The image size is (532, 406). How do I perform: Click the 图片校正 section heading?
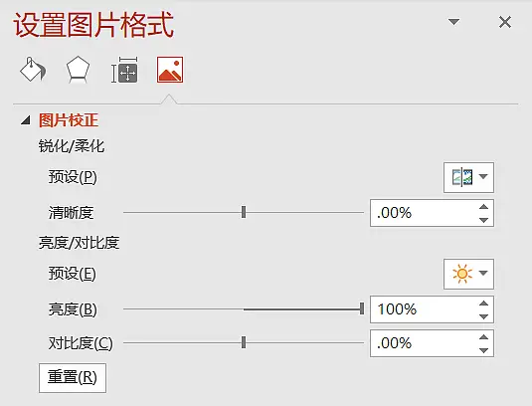[69, 120]
